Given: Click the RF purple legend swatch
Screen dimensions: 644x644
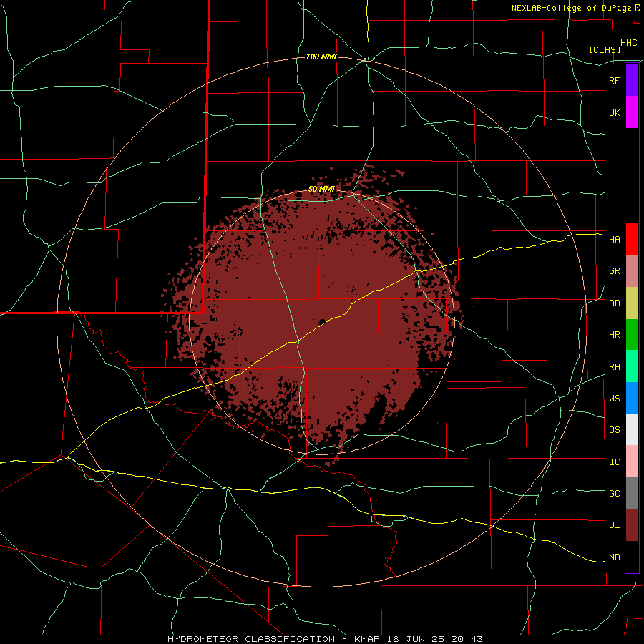Looking at the screenshot, I should (x=632, y=80).
